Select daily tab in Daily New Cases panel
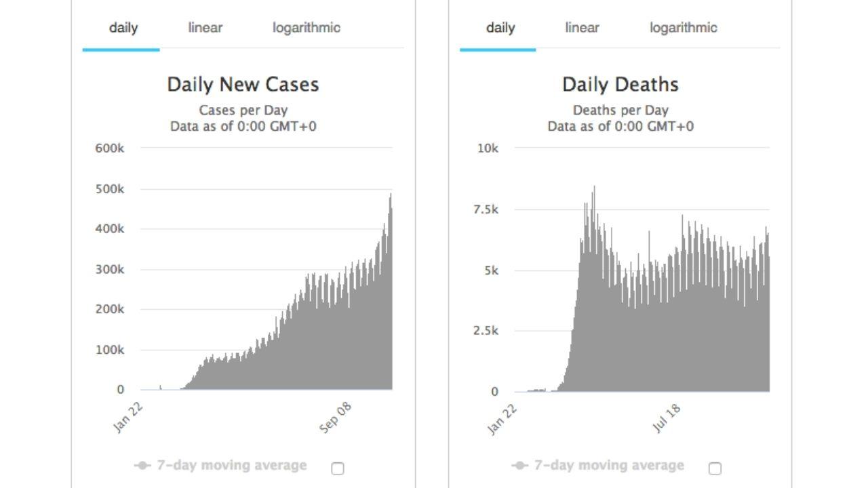The height and width of the screenshot is (488, 868). click(x=123, y=28)
